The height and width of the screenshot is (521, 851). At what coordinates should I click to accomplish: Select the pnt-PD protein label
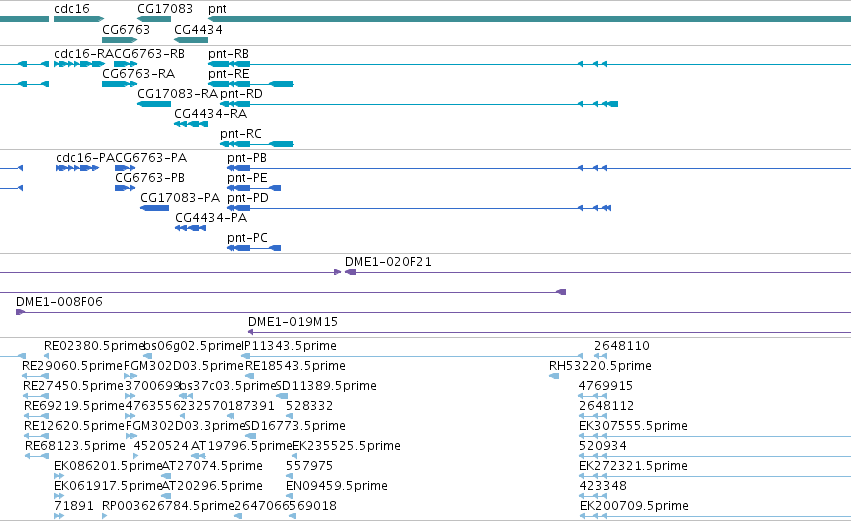click(248, 198)
